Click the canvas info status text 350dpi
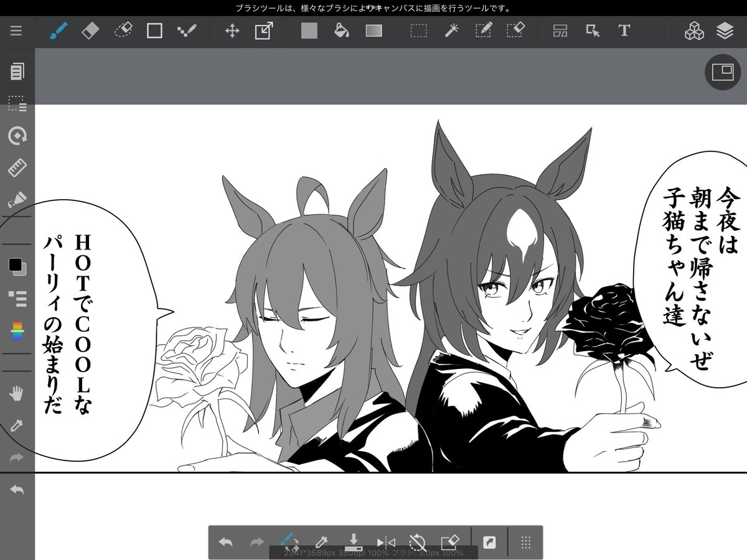This screenshot has width=747, height=560. [x=374, y=553]
